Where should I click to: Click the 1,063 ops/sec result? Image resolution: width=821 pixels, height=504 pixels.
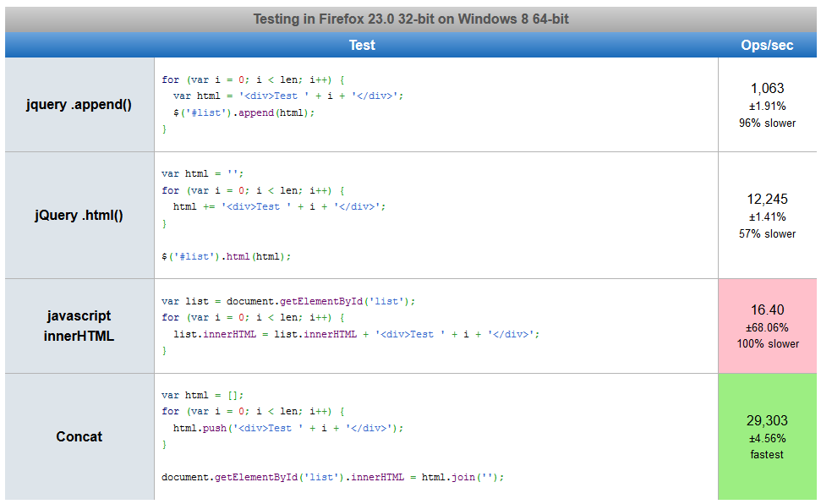click(767, 88)
